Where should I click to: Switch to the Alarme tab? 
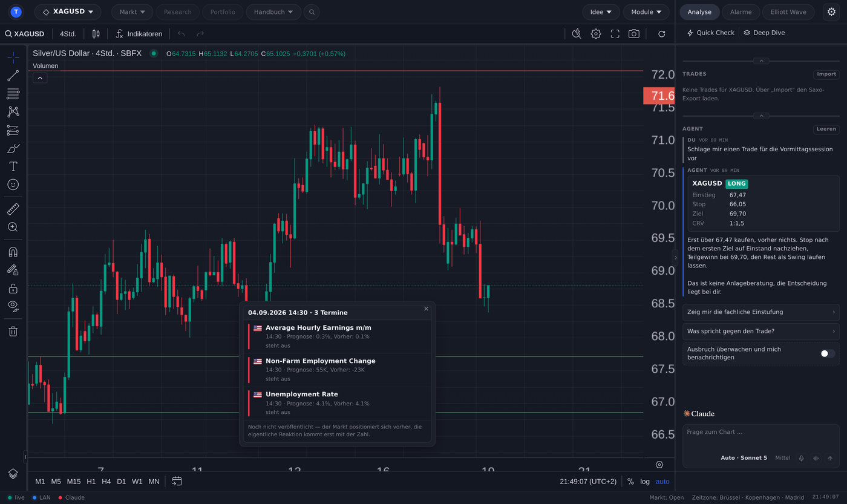point(741,12)
